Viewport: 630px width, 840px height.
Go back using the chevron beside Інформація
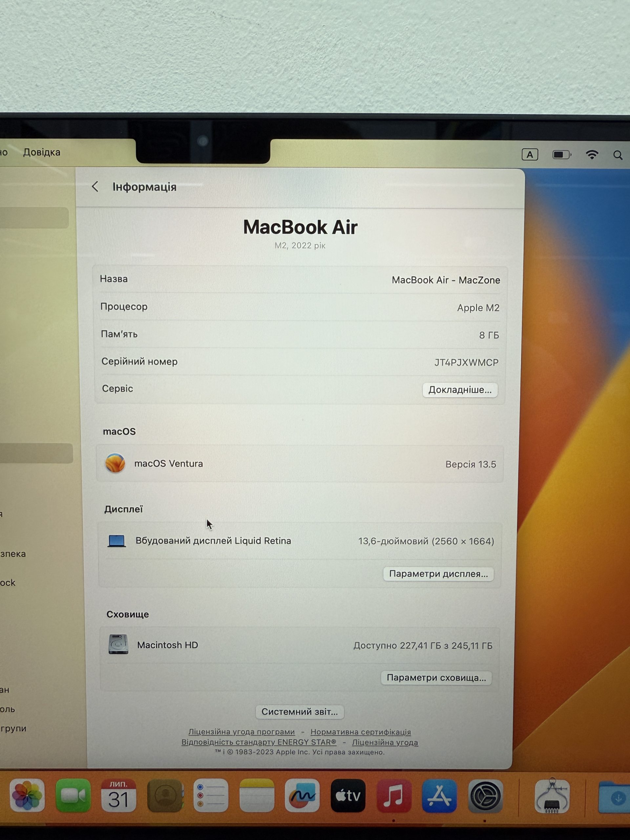[95, 186]
